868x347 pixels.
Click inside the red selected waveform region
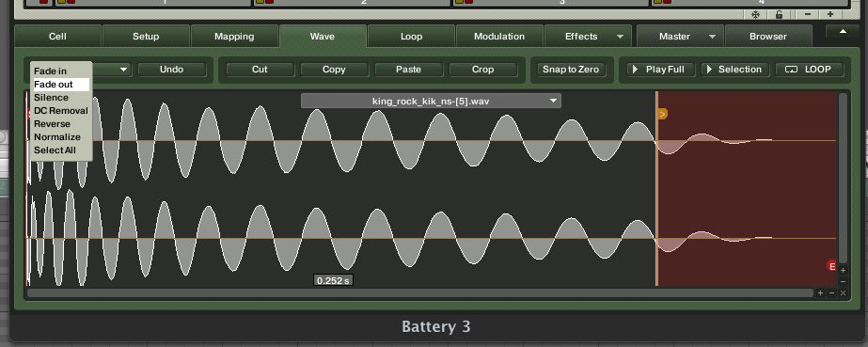click(747, 188)
